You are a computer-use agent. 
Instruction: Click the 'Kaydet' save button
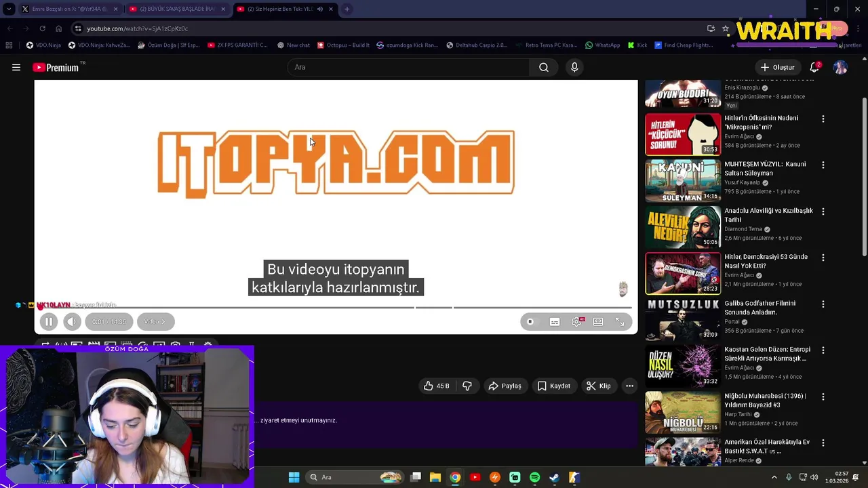pos(554,386)
